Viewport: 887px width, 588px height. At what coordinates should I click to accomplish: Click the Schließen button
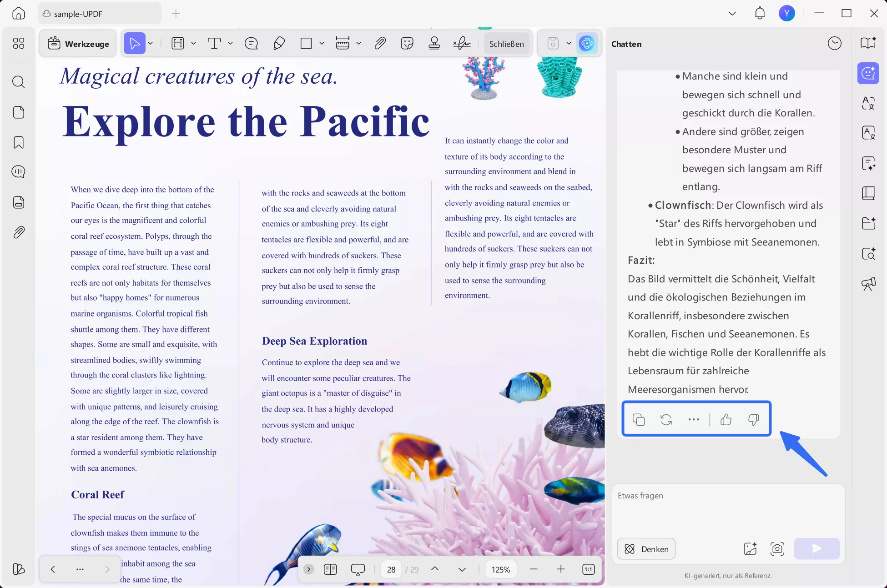click(506, 44)
